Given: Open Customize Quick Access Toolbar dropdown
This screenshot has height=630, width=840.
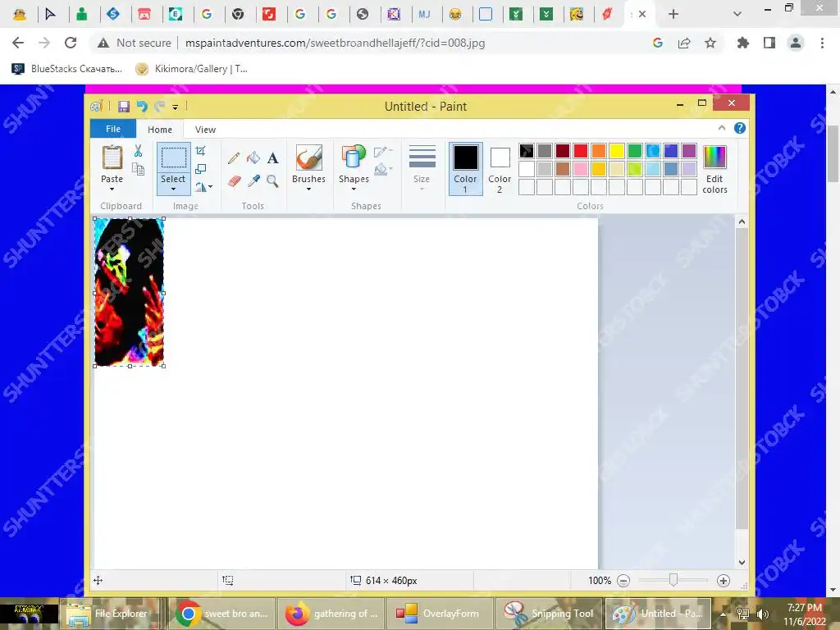Looking at the screenshot, I should pos(176,107).
